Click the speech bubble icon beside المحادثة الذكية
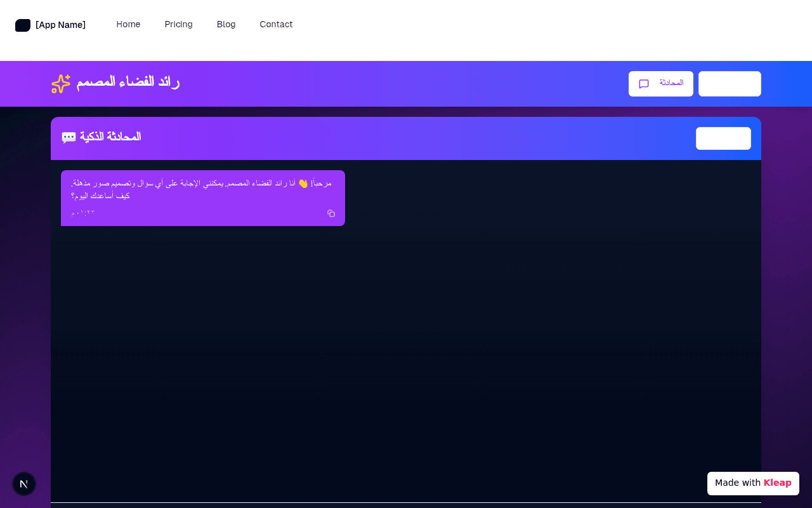This screenshot has width=812, height=508. (x=69, y=137)
